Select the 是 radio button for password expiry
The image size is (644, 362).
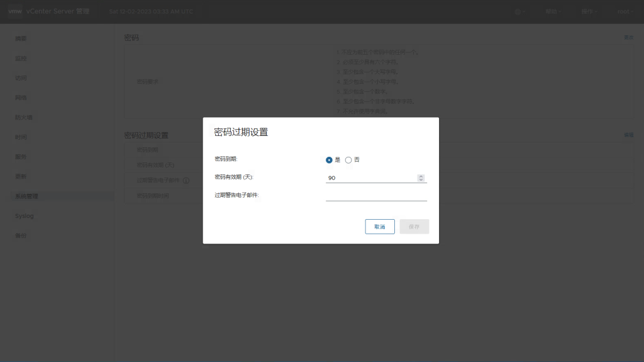coord(329,160)
